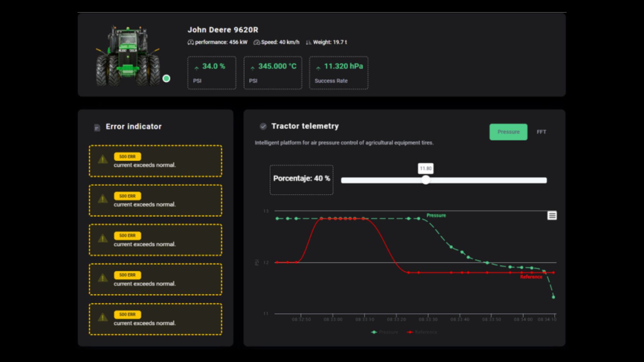Click the last error's warning triangle icon
Image resolution: width=644 pixels, height=362 pixels.
(x=103, y=317)
